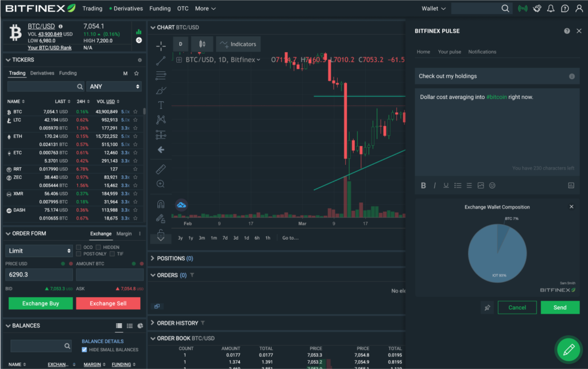Click the bold formatting icon
Screen dimensions: 588x369
[424, 186]
